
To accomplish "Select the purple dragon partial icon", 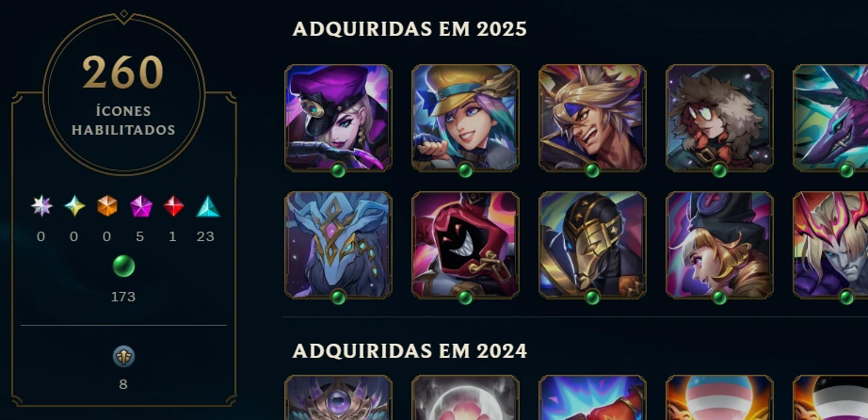I will tap(830, 118).
